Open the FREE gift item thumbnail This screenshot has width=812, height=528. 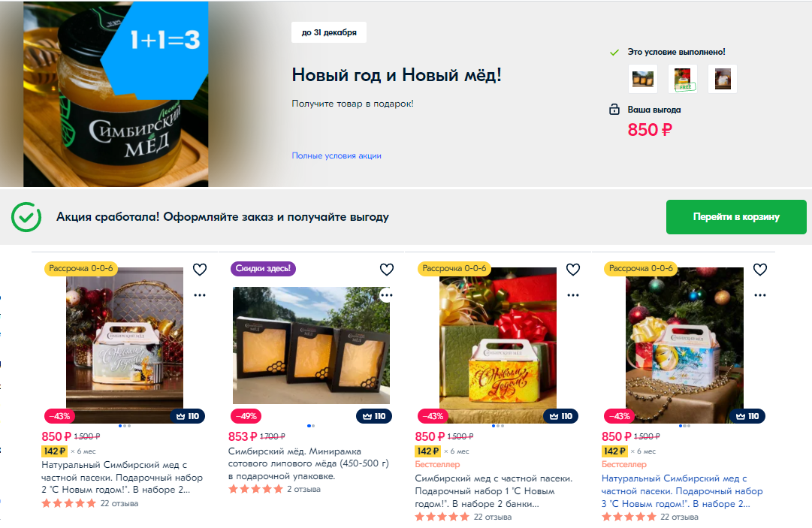pos(683,79)
